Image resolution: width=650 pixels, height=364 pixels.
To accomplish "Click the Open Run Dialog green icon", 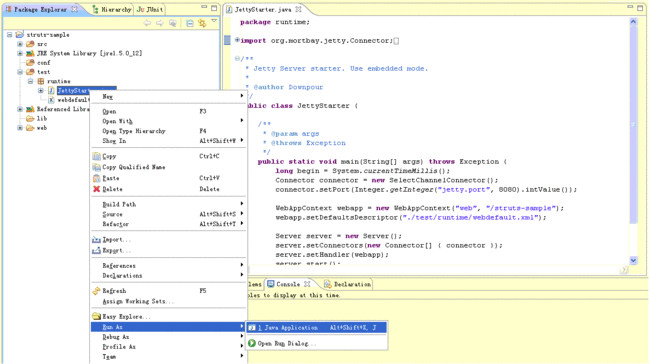I will pyautogui.click(x=252, y=343).
